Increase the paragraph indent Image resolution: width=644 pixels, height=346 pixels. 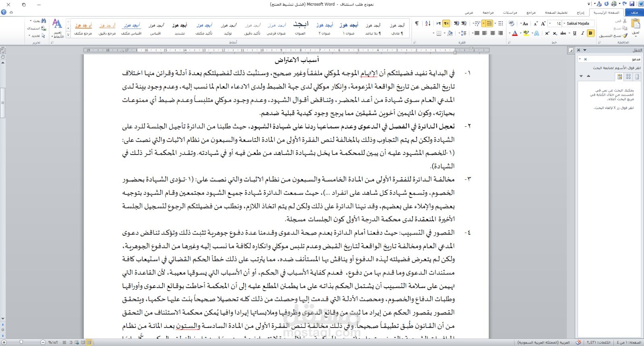coord(456,24)
